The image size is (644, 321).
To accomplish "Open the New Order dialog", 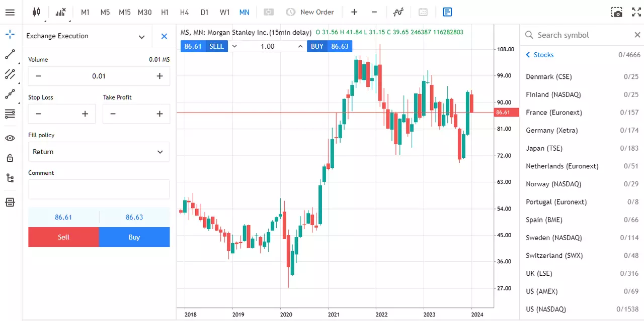I will pyautogui.click(x=309, y=12).
